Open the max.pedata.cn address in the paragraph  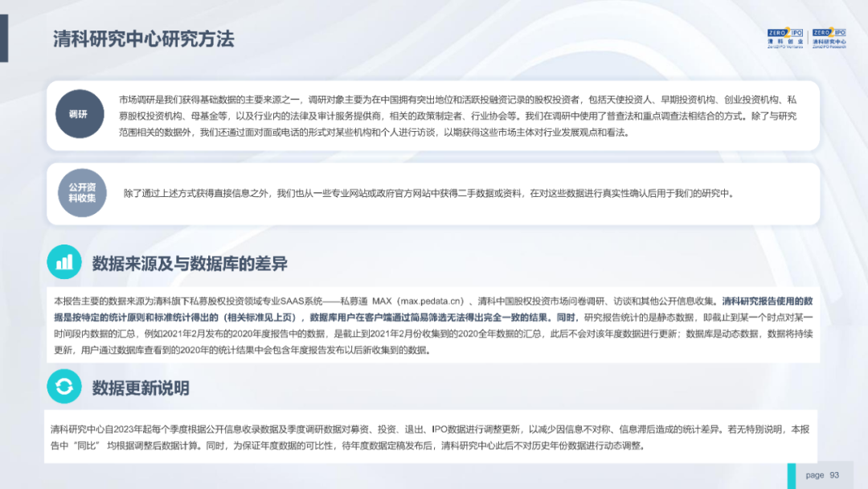(432, 302)
